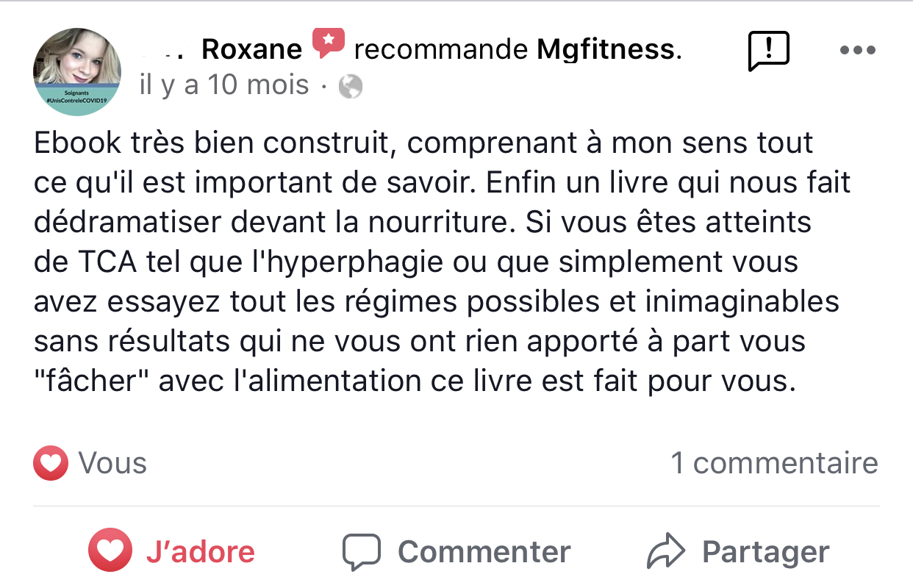The height and width of the screenshot is (588, 913).
Task: Click the 'il y a 10 mois' timestamp
Action: click(x=224, y=85)
